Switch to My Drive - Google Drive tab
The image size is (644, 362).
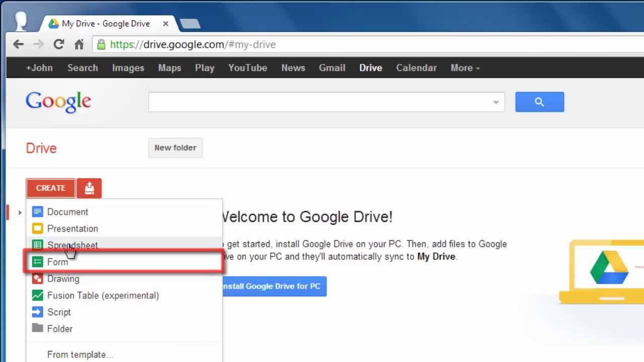106,24
